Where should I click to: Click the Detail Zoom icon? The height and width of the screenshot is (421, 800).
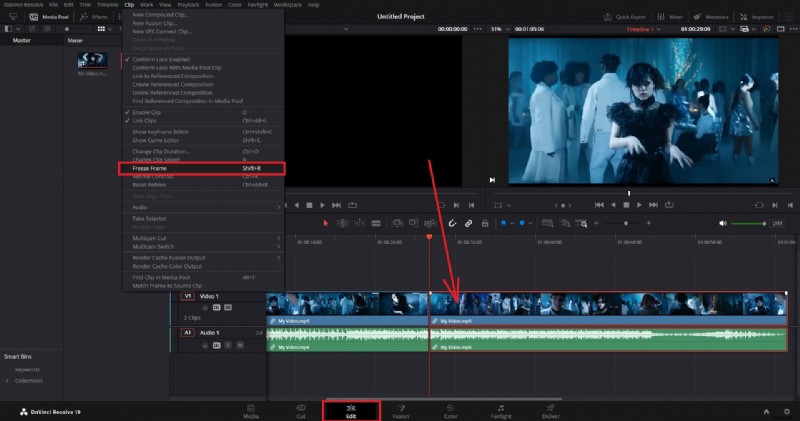(564, 223)
